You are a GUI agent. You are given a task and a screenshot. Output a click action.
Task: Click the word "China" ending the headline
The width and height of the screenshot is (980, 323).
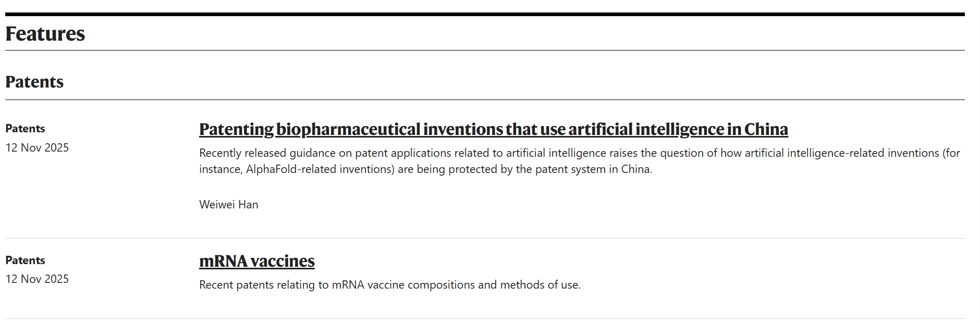point(766,129)
